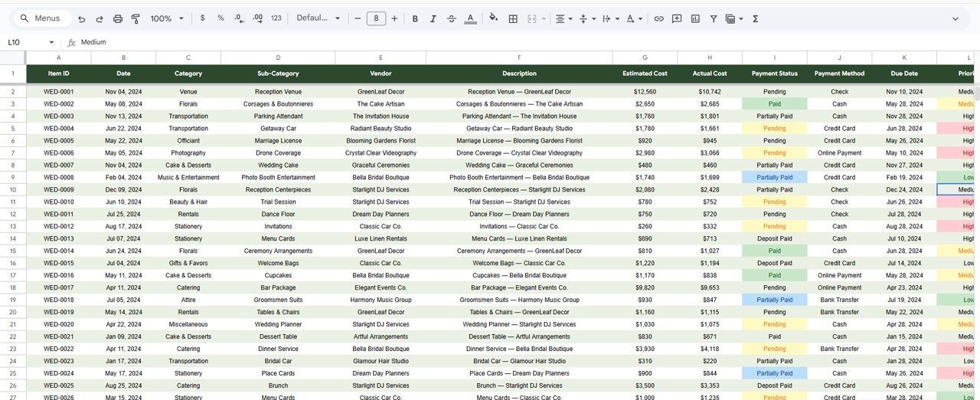This screenshot has width=980, height=400.
Task: Increase font size with plus button
Action: click(x=394, y=18)
